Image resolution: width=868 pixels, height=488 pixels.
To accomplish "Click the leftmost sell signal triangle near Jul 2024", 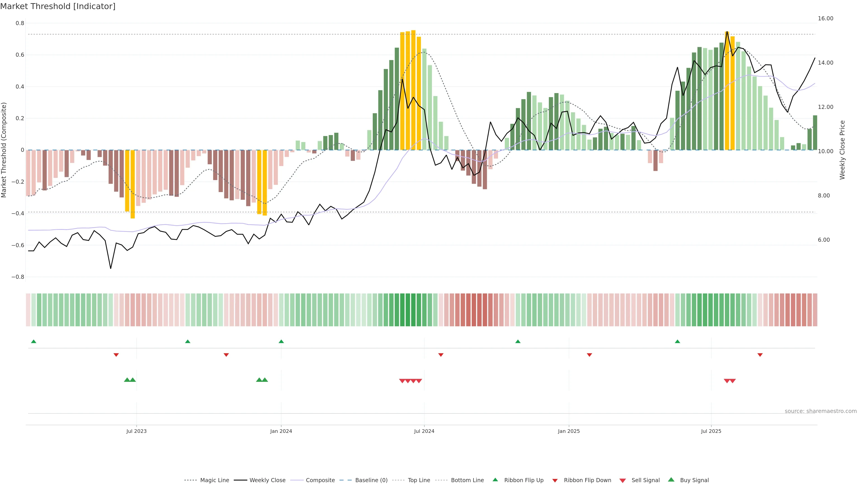I will tap(402, 381).
